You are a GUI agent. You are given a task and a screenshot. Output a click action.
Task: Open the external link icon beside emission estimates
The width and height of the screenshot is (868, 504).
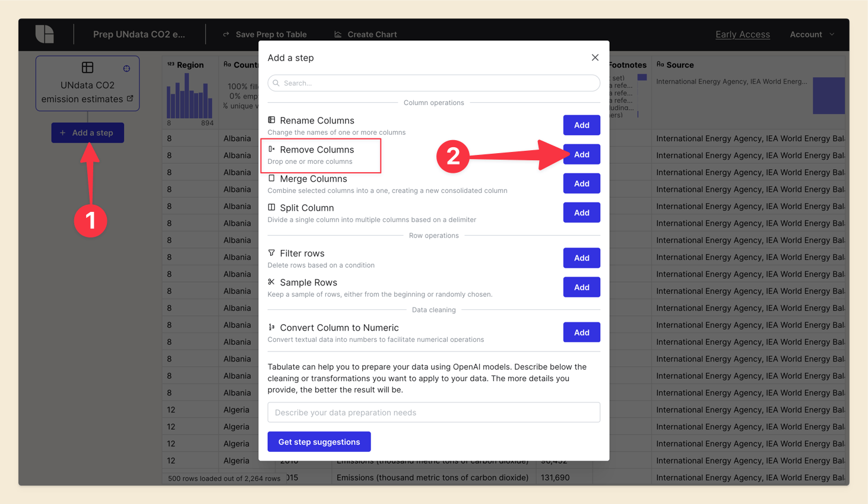(130, 99)
